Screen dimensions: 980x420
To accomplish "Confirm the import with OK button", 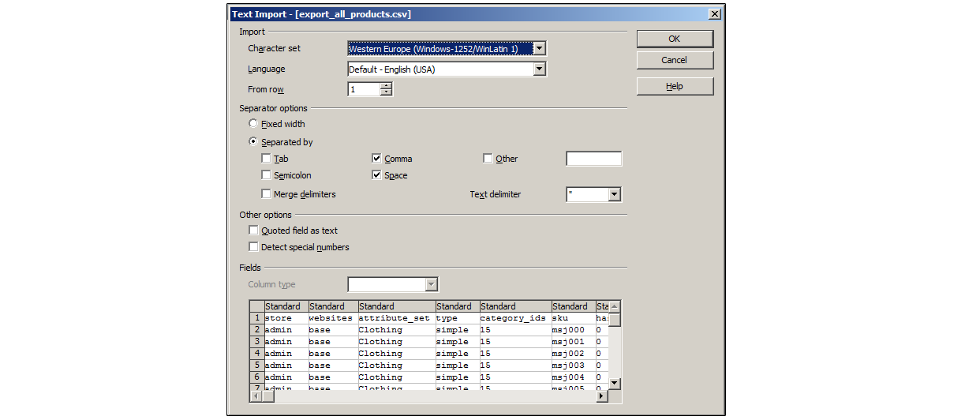I will (x=675, y=39).
